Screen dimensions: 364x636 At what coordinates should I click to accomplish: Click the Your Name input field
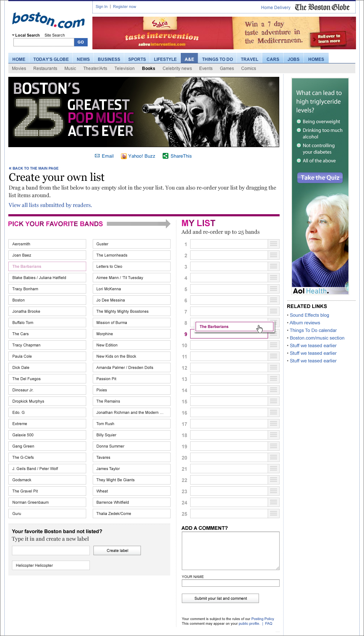tap(231, 583)
